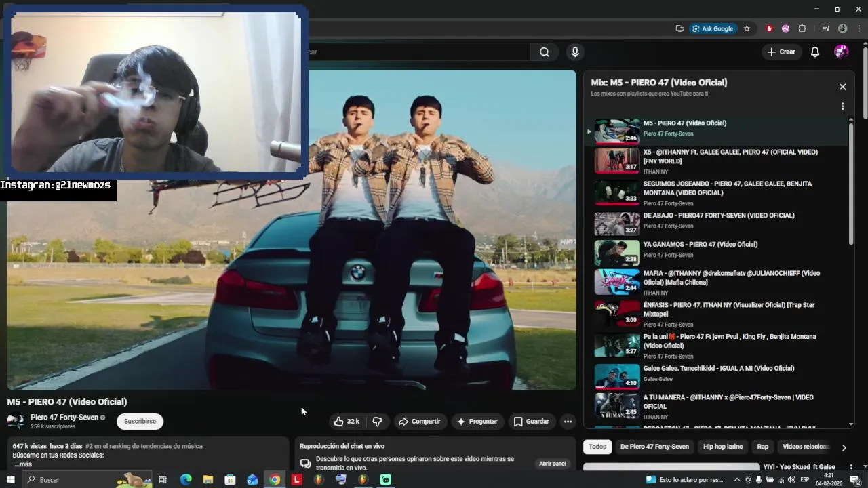
Task: Open the green taskbar app icon
Action: pyautogui.click(x=386, y=480)
